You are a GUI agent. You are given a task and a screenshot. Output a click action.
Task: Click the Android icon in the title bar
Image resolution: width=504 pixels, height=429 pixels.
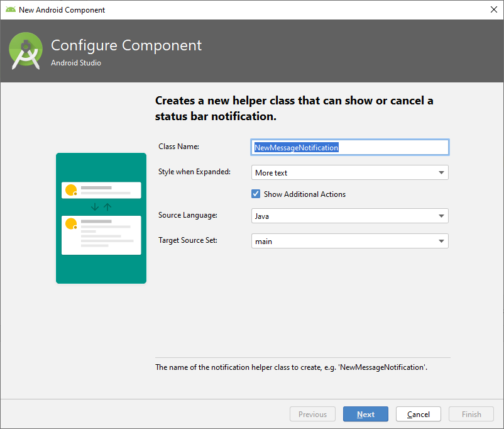pos(10,9)
